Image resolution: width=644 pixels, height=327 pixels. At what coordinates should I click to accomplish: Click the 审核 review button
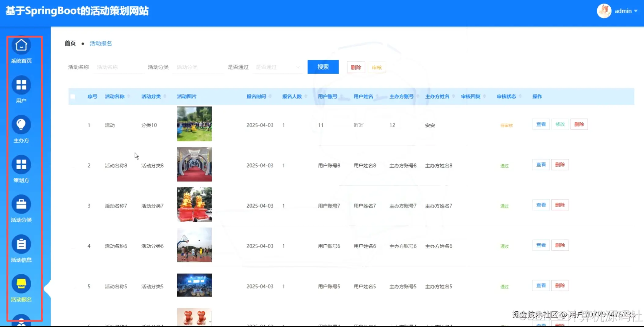tap(376, 67)
